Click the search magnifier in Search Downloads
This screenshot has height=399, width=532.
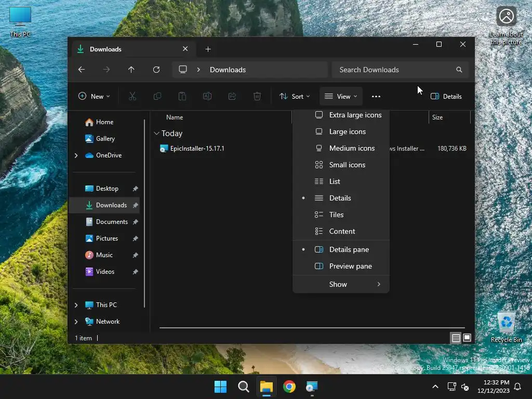point(459,70)
